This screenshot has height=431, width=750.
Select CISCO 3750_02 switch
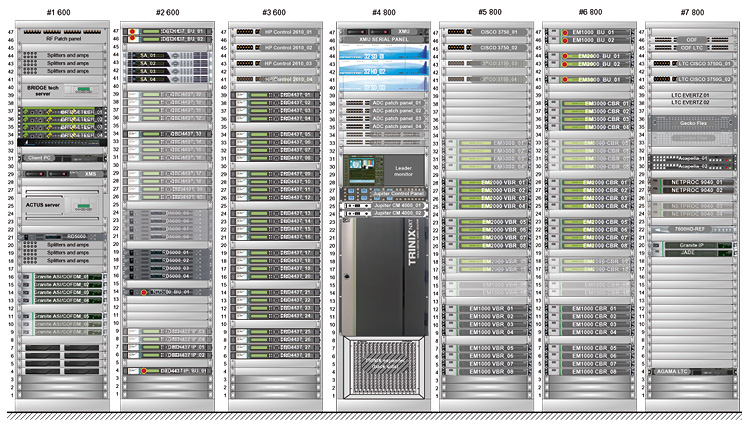(x=486, y=48)
